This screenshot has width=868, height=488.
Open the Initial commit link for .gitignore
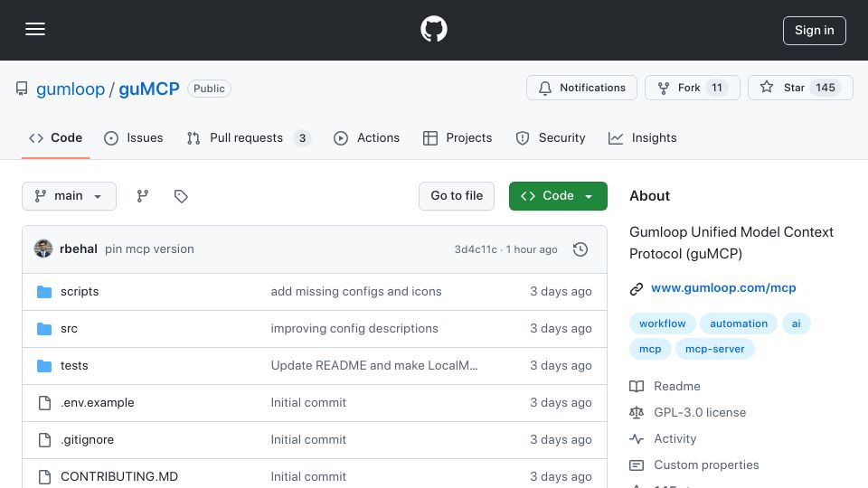(x=308, y=440)
